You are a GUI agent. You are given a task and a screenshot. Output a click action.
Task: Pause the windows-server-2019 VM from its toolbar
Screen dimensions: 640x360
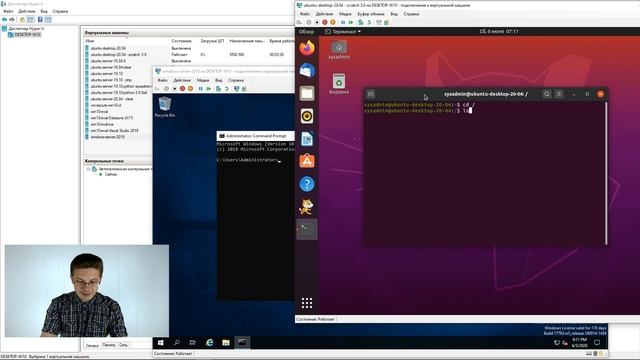pyautogui.click(x=200, y=89)
